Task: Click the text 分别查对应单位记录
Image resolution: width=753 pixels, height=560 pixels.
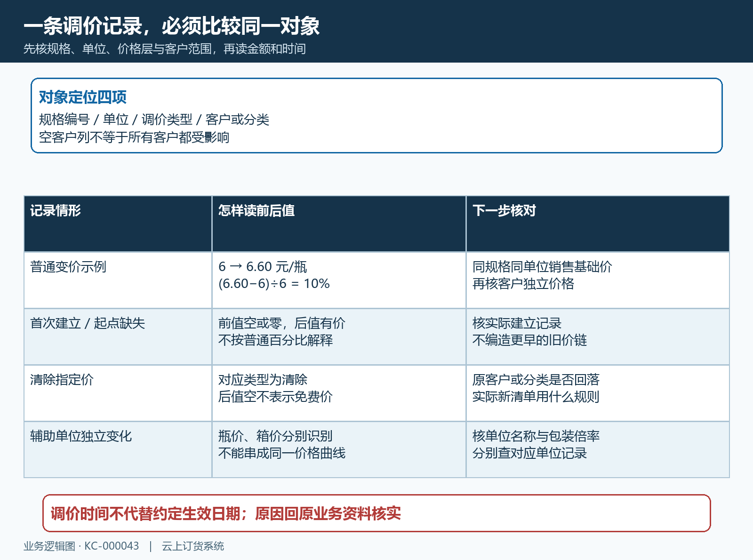Action: [529, 453]
